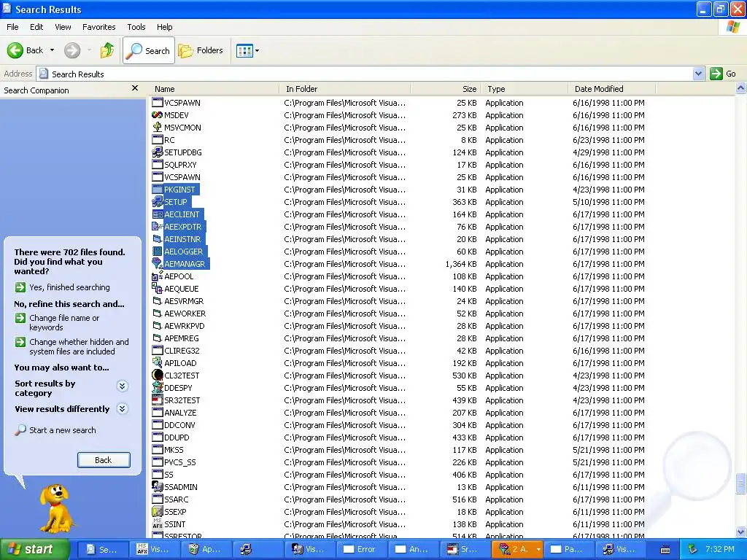Screen dimensions: 747x560
Task: Select the AESVRMGR file icon
Action: pos(158,301)
